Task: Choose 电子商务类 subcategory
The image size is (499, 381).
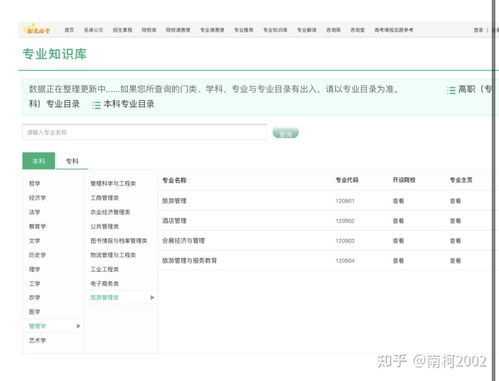Action: click(105, 284)
